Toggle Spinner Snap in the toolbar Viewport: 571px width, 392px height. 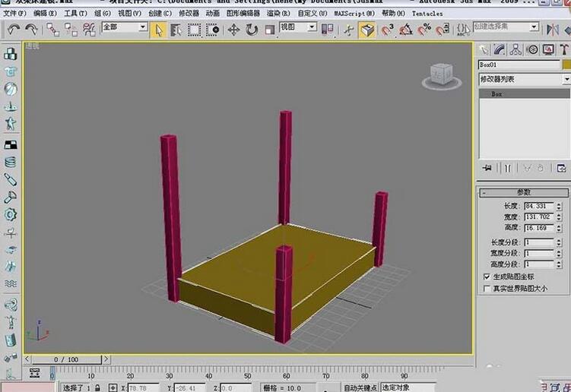(443, 30)
